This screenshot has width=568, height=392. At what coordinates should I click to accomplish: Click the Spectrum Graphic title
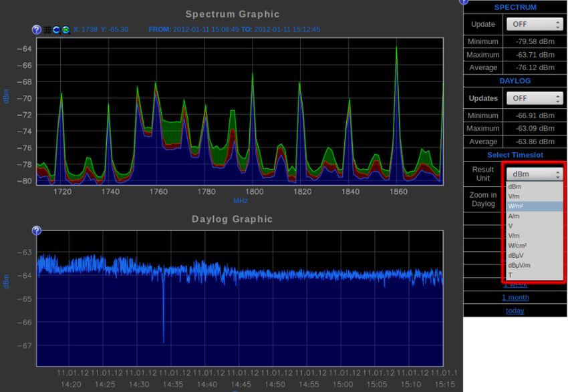[232, 14]
